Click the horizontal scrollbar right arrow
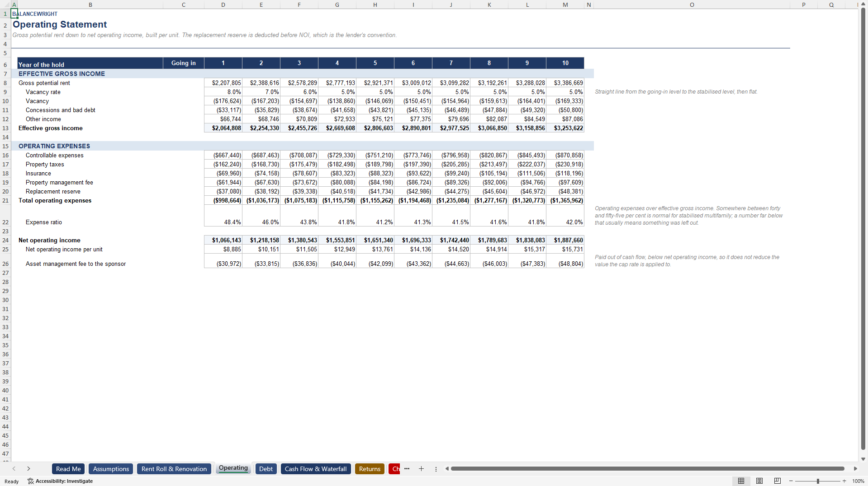 coord(855,469)
